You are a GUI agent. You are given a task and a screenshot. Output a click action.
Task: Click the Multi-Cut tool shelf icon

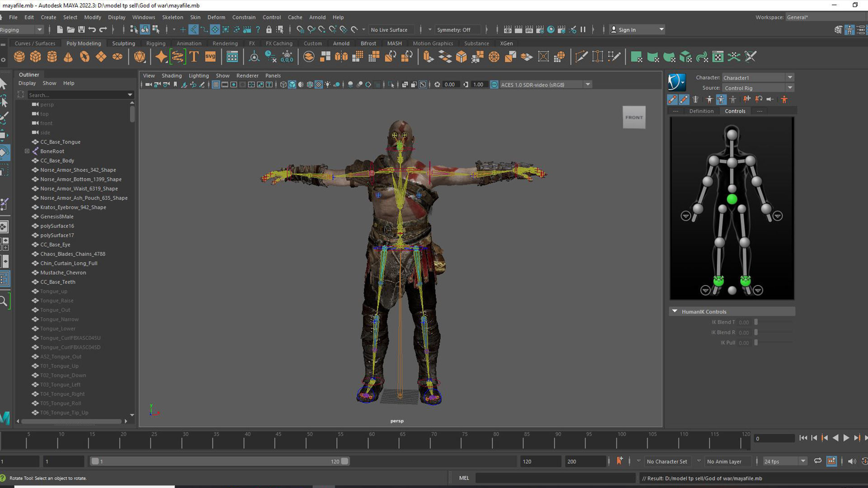[581, 57]
